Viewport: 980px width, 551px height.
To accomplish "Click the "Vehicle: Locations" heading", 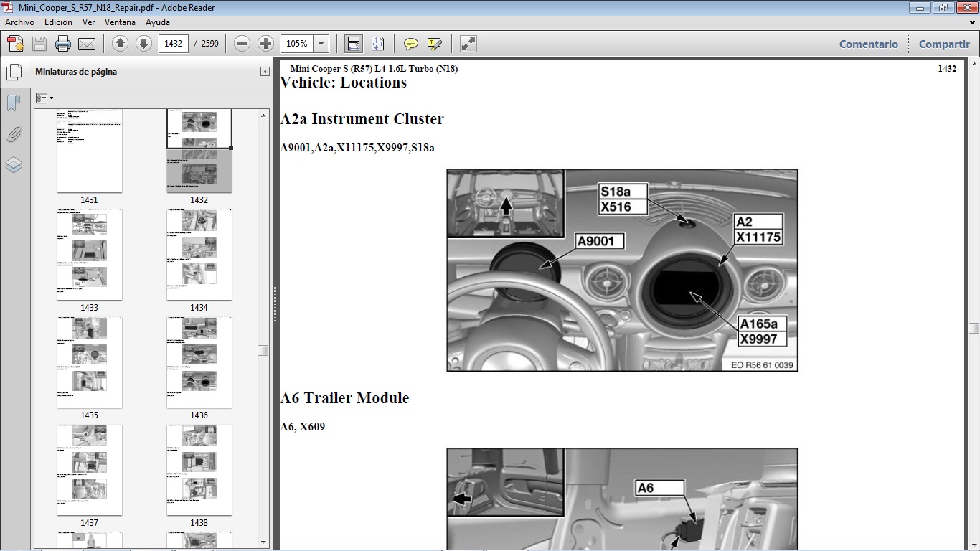I will (343, 83).
